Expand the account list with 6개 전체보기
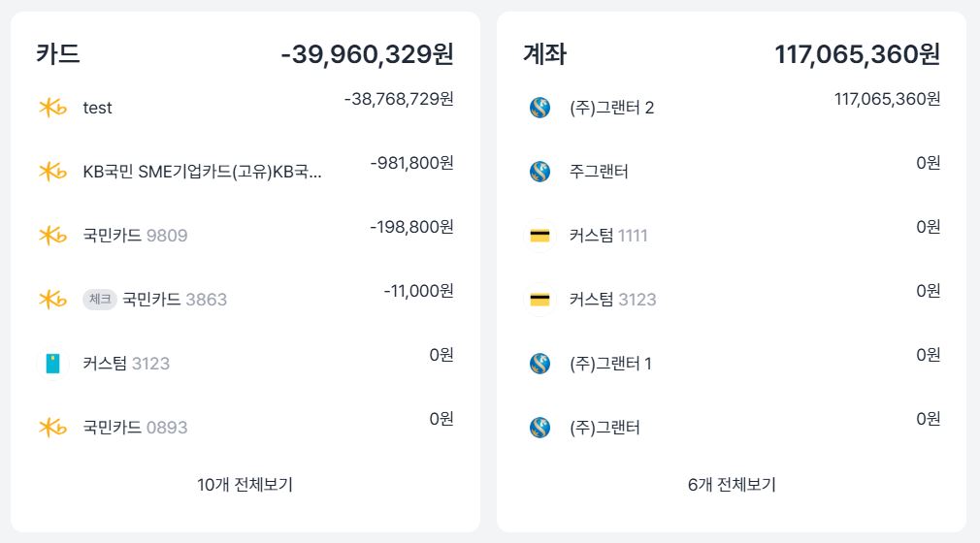This screenshot has height=543, width=980. pyautogui.click(x=732, y=485)
